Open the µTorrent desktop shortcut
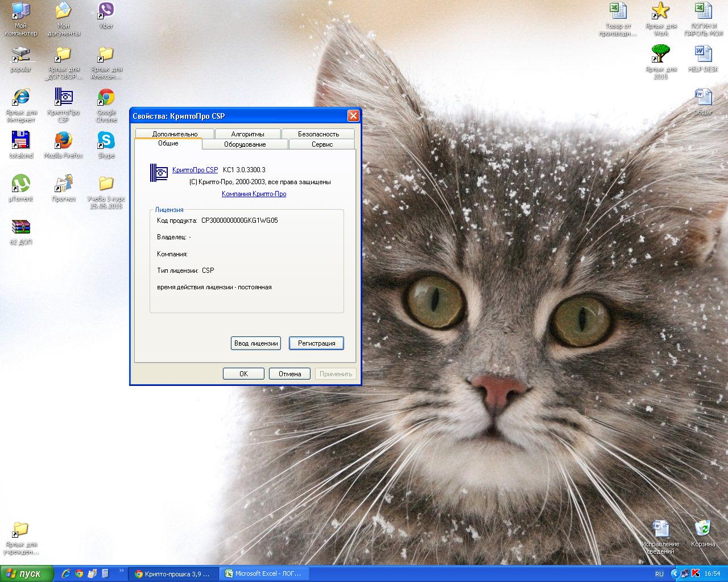Screen dimensions: 728x582 (20, 184)
